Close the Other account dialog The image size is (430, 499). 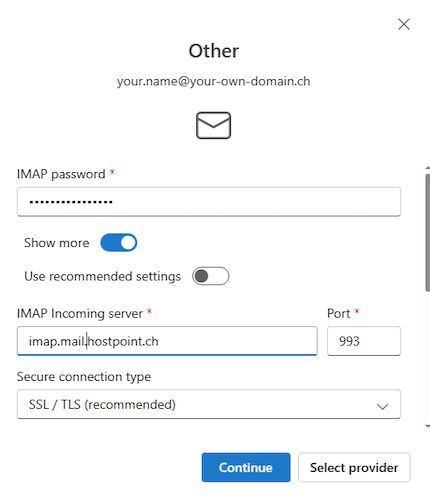(404, 24)
